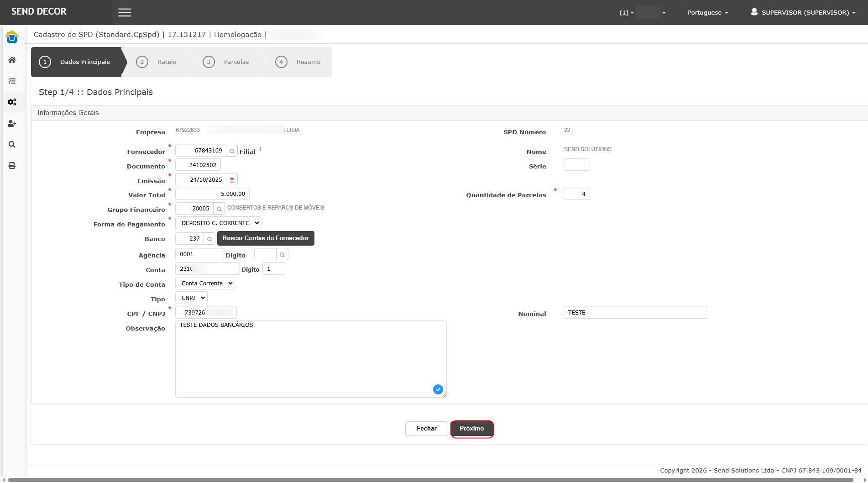Open the Tipo de Conta dropdown
868x483 pixels.
[x=205, y=283]
